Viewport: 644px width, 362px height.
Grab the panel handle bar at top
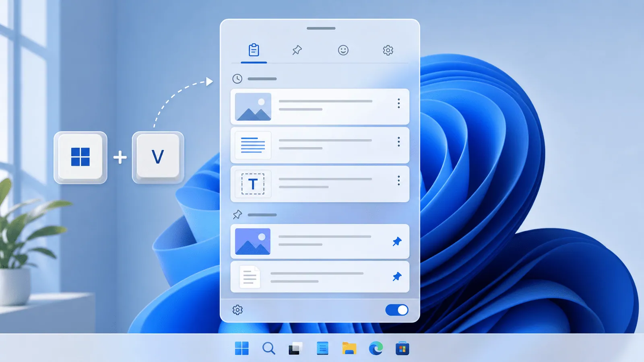click(321, 28)
